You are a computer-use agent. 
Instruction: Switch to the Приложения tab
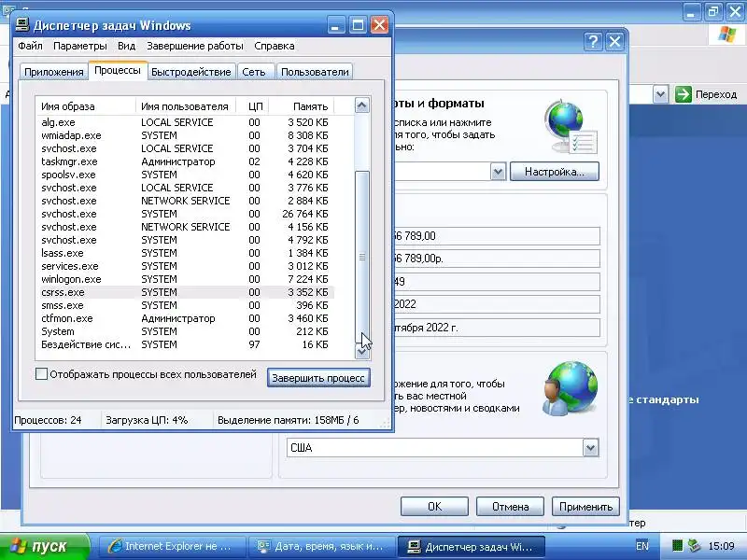click(x=54, y=72)
